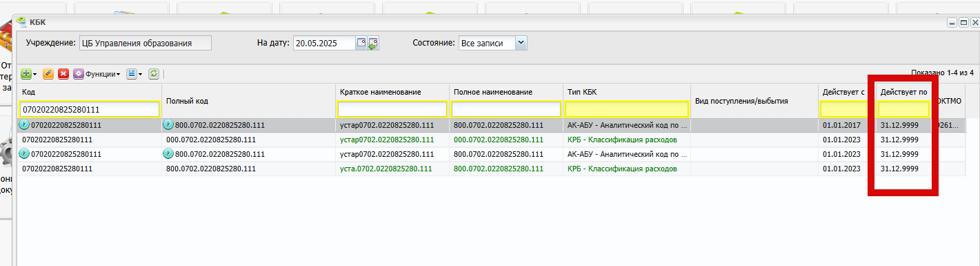The image size is (980, 266).
Task: Open the dropdown arrow beside Add icon
Action: point(35,74)
